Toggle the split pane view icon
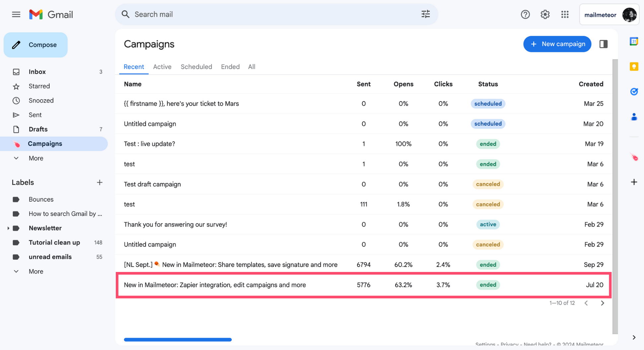Screen dimensions: 644x350 pos(603,44)
